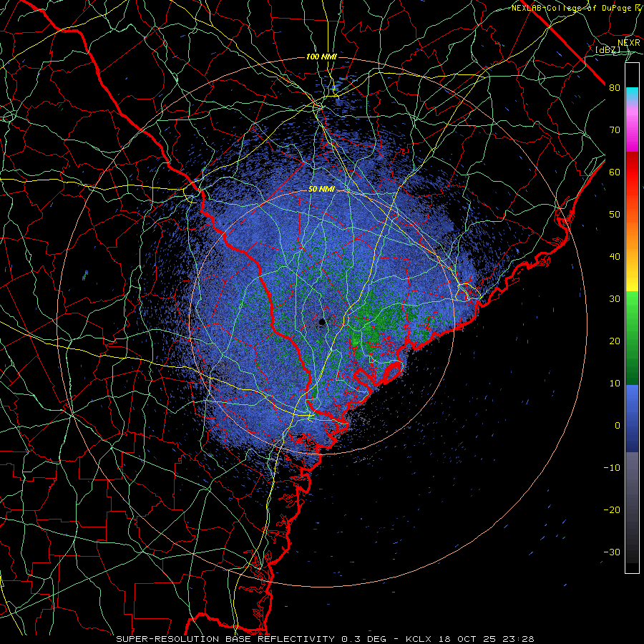
Task: Click the 50 NMI range ring label
Action: pos(321,190)
